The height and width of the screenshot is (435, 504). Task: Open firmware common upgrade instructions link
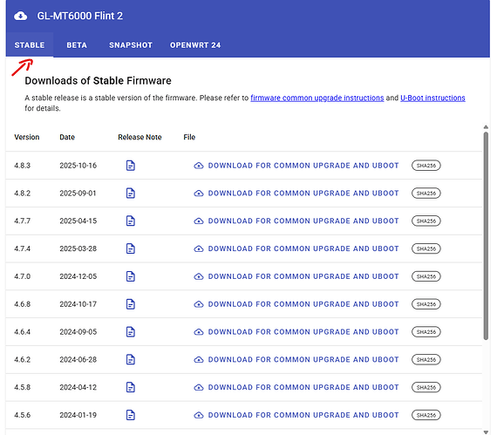[x=317, y=98]
